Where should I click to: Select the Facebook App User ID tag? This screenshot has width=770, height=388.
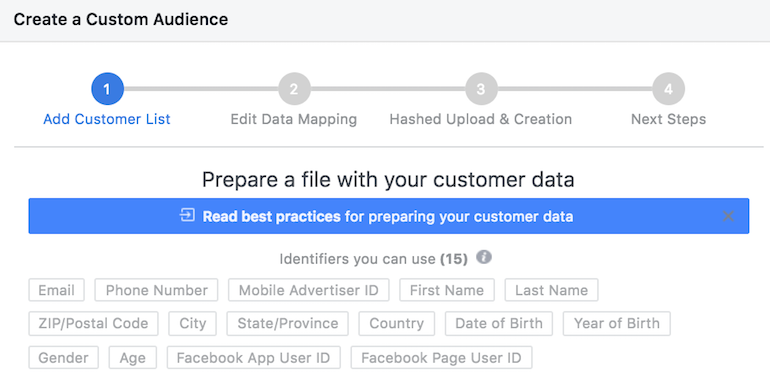coord(253,357)
